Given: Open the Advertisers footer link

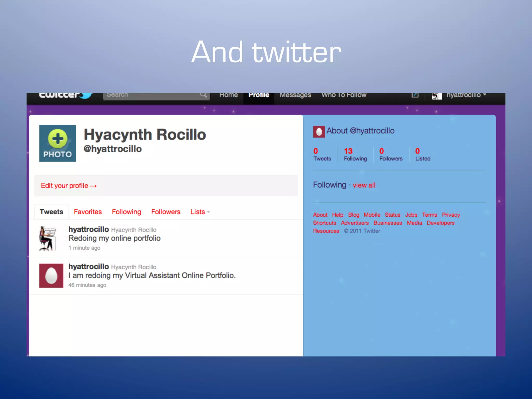Looking at the screenshot, I should (355, 223).
